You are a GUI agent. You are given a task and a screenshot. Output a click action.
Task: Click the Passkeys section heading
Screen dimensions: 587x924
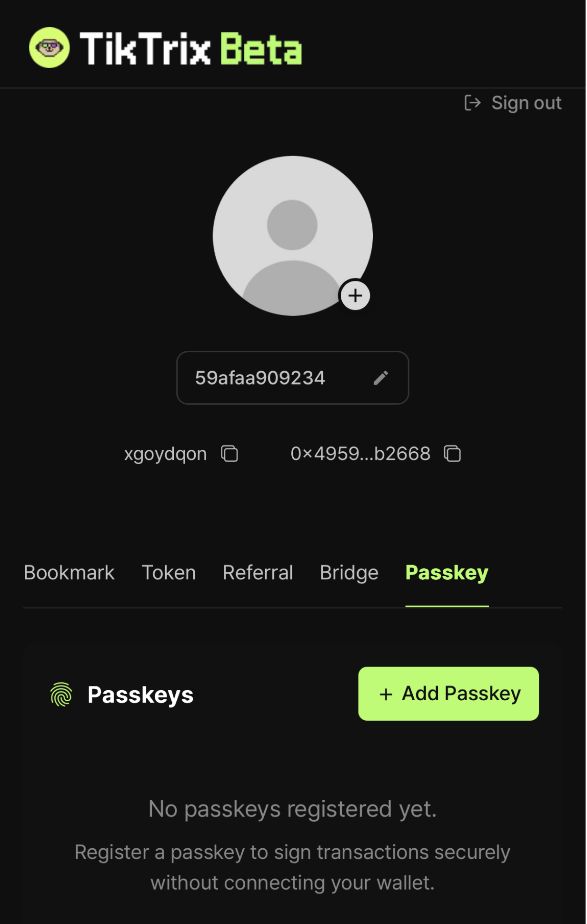point(140,695)
